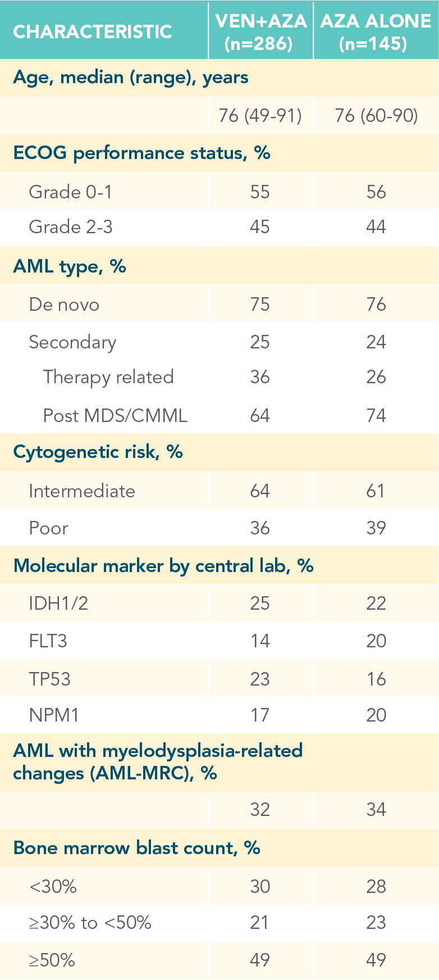Viewport: 439px width, 980px height.
Task: Select the Cytogenetic risk section heading
Action: click(x=98, y=452)
